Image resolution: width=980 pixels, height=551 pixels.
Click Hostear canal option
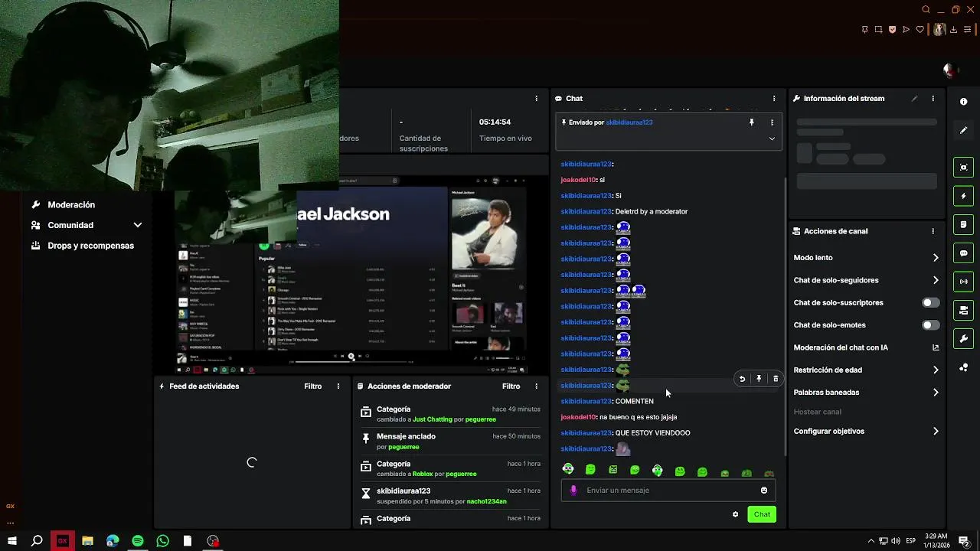[817, 412]
